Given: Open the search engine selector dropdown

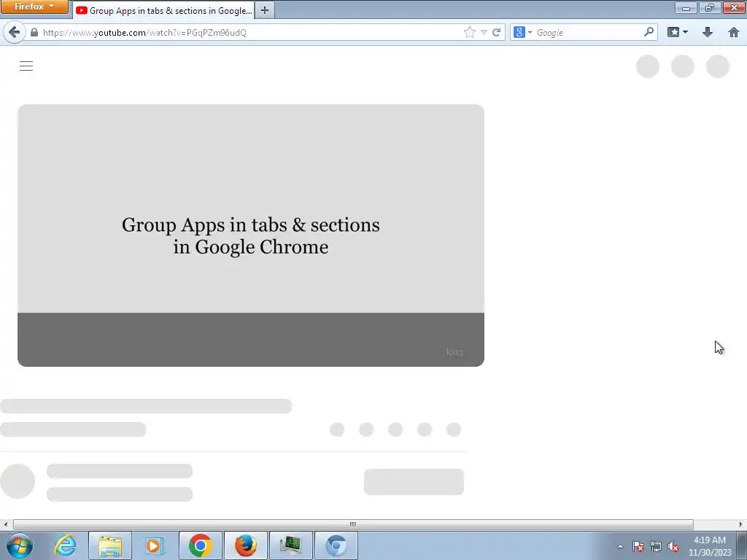Looking at the screenshot, I should click(522, 32).
